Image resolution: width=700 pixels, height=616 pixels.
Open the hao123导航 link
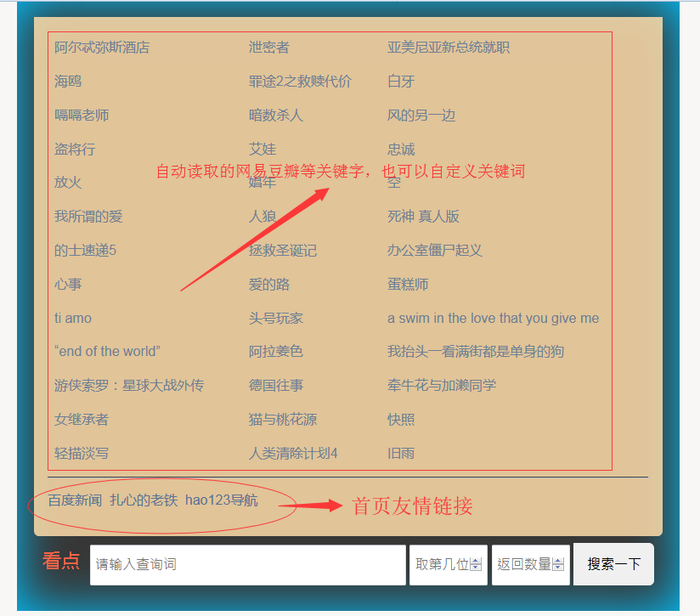point(221,500)
